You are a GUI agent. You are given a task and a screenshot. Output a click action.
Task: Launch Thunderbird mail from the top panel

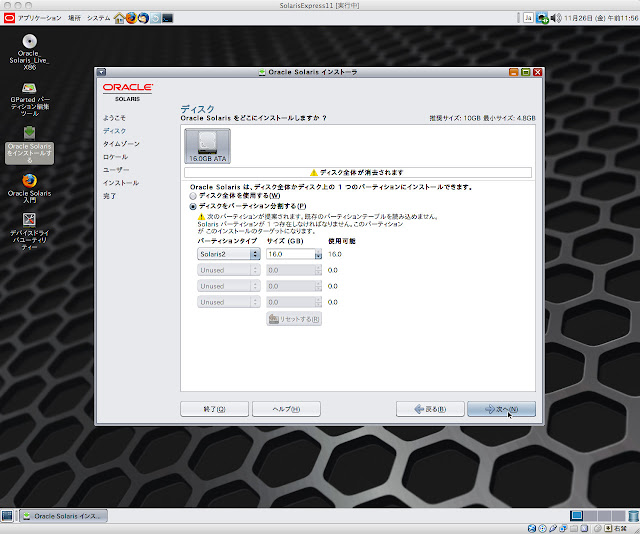pos(143,18)
